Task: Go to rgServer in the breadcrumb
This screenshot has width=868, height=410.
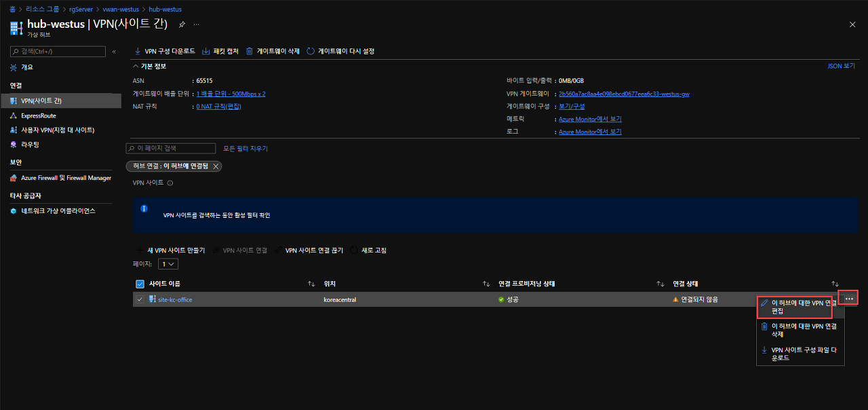Action: (79, 10)
